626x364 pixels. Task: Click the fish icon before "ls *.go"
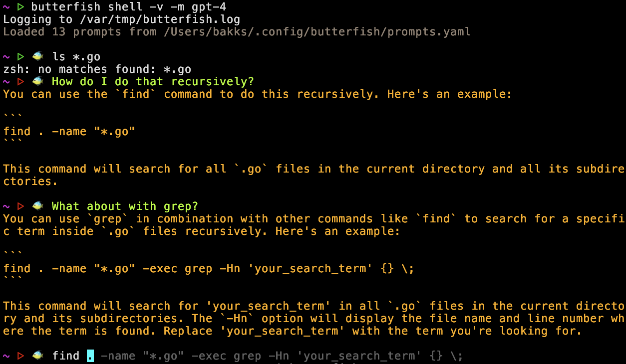coord(38,57)
